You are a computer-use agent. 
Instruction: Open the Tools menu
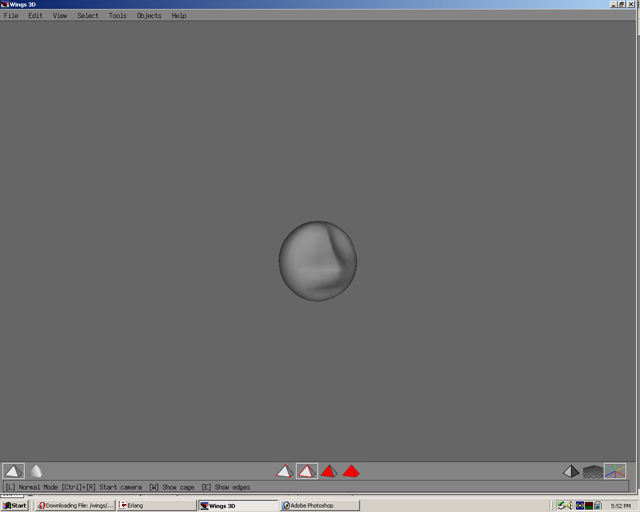coord(118,16)
